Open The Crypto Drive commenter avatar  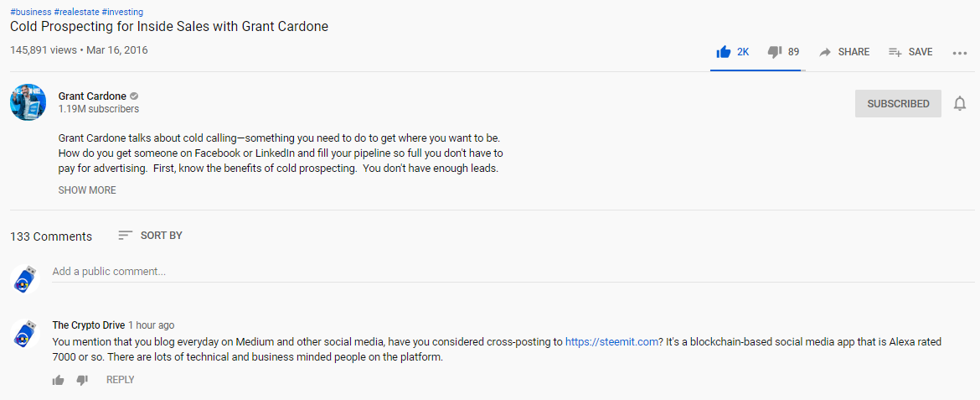[x=25, y=334]
